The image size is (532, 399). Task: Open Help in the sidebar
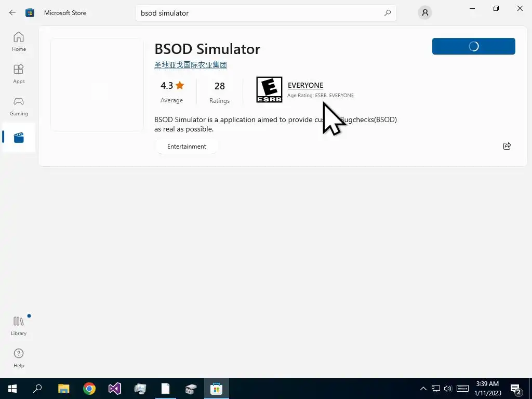click(x=19, y=358)
